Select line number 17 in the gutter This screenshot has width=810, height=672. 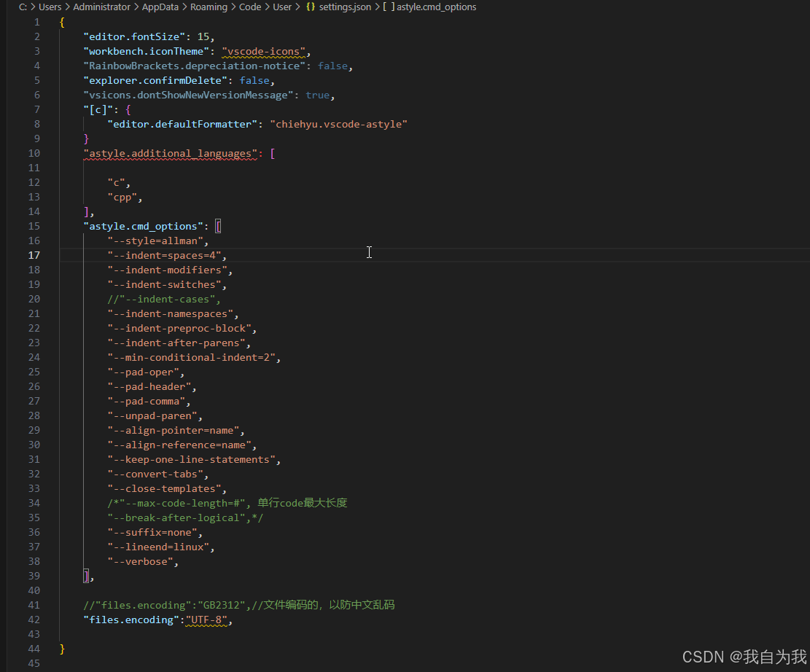click(34, 255)
